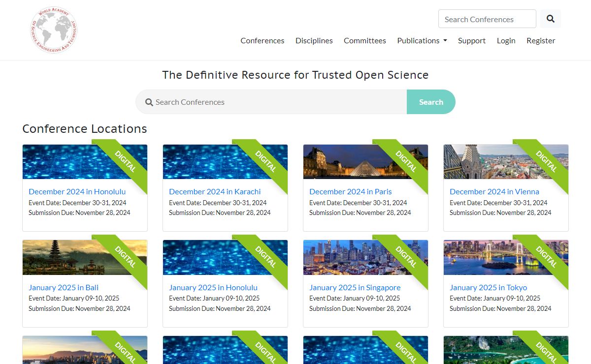The width and height of the screenshot is (591, 364).
Task: Click Event Date text on Paris card
Action: [x=358, y=203]
